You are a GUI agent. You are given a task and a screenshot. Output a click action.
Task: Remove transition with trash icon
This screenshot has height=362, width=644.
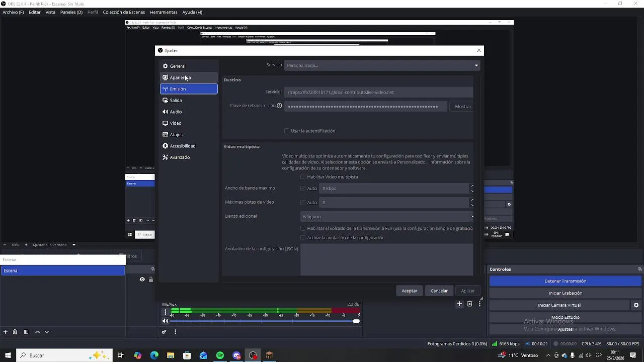pyautogui.click(x=470, y=304)
